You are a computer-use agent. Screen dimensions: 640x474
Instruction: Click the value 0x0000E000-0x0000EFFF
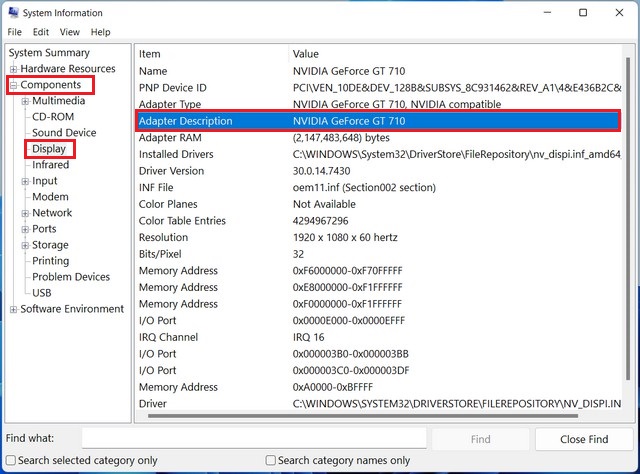click(x=349, y=320)
